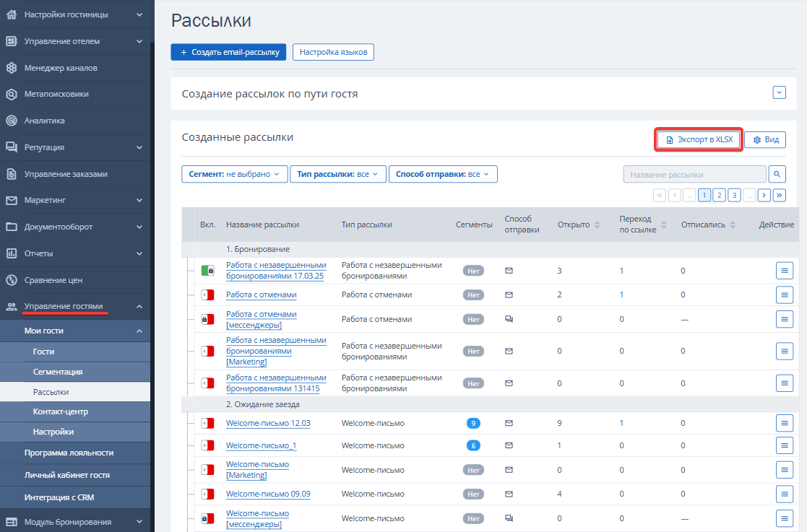Open action menu for Работа с отменами
Image resolution: width=807 pixels, height=532 pixels.
click(x=785, y=295)
